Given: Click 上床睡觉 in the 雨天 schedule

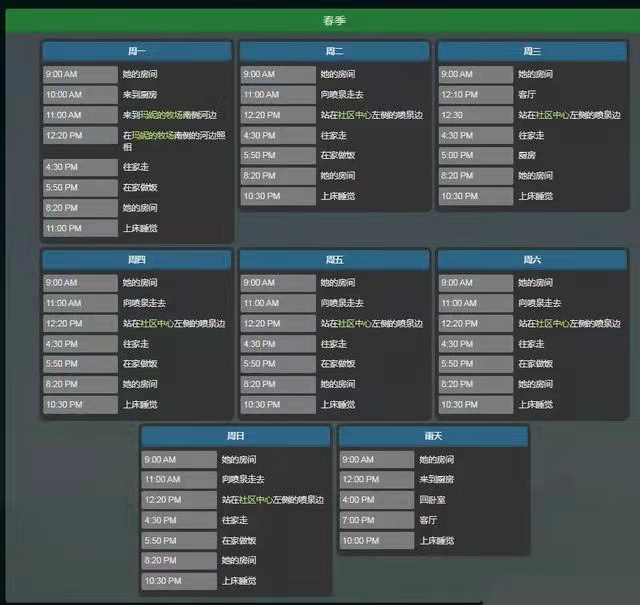Looking at the screenshot, I should 437,540.
